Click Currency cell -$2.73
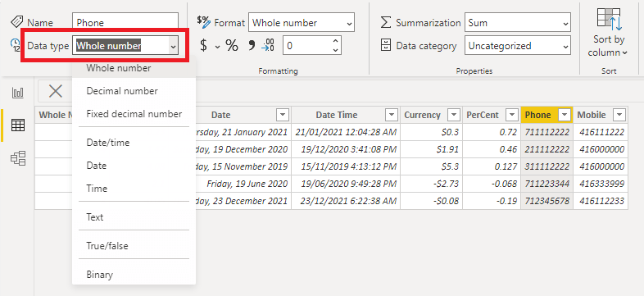Viewport: 644px width, 296px height. point(431,184)
